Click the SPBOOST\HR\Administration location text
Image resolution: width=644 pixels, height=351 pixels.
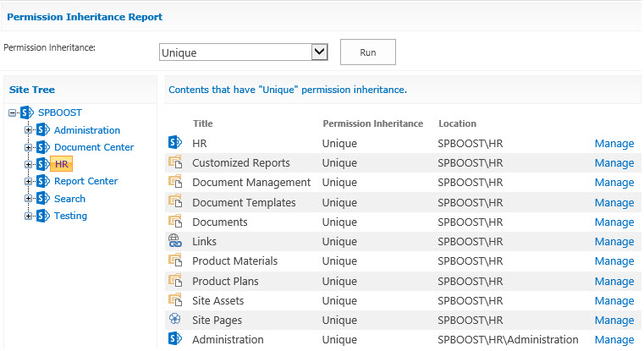click(x=508, y=340)
